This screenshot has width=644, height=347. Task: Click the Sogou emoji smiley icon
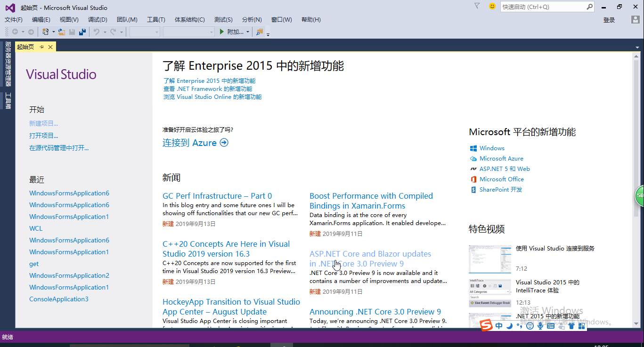click(x=530, y=325)
